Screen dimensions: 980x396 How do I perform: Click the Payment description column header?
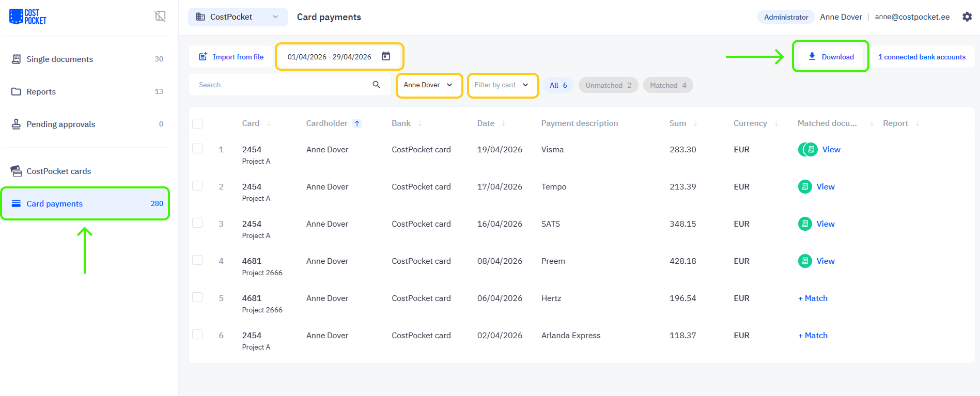click(x=579, y=123)
